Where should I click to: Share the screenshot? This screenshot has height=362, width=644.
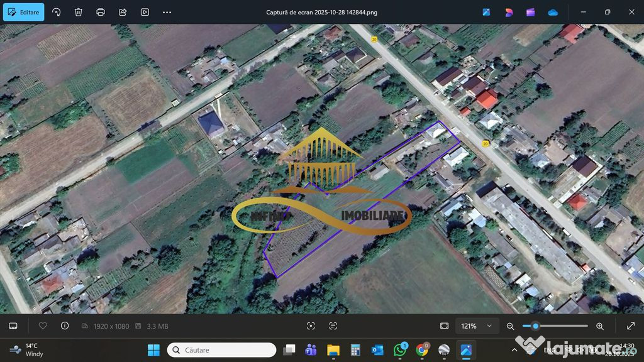coord(123,12)
